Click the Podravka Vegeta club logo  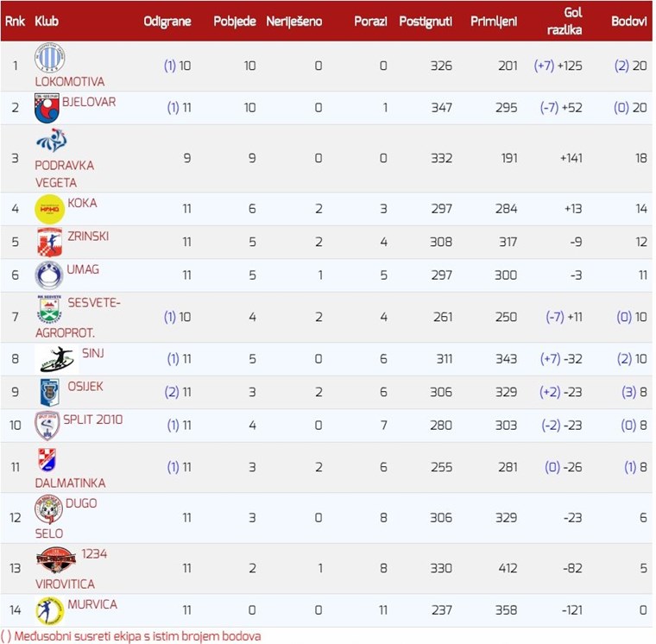[x=50, y=141]
